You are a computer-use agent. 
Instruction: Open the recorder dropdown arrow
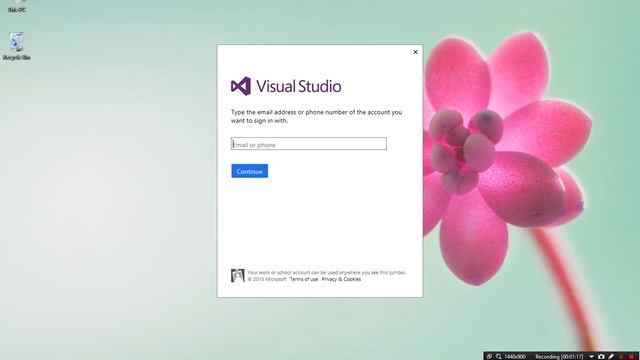point(591,357)
